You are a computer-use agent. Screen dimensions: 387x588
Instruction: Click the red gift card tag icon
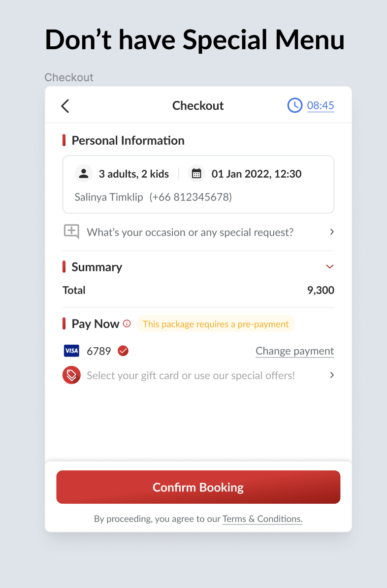(x=71, y=375)
